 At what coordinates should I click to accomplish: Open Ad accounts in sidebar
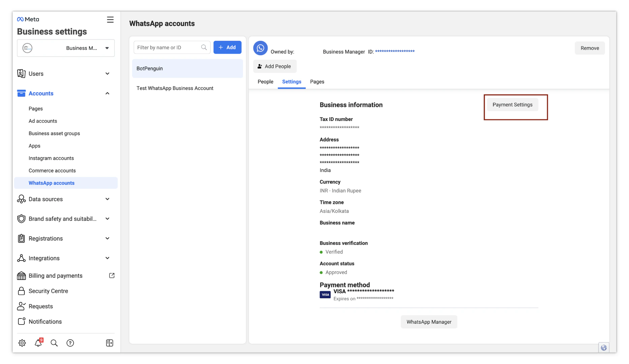43,121
